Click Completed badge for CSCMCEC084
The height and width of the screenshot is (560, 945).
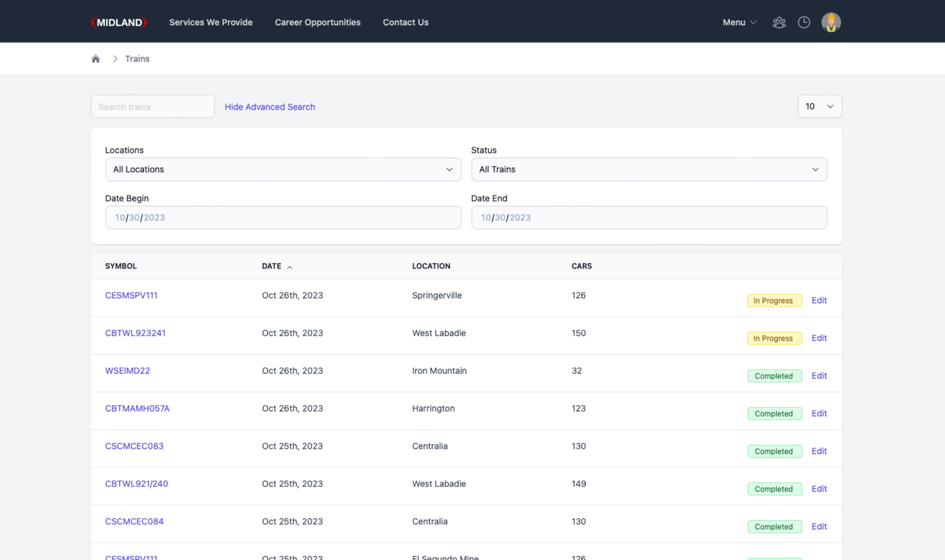[775, 527]
